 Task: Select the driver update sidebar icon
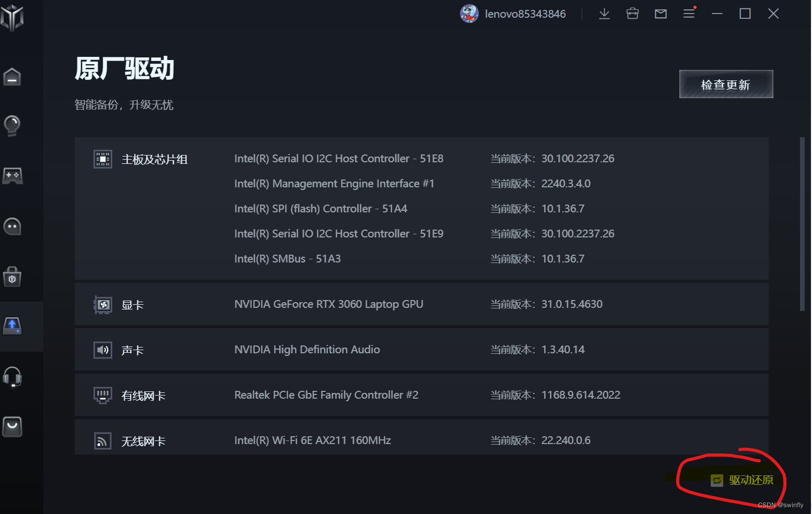[12, 326]
